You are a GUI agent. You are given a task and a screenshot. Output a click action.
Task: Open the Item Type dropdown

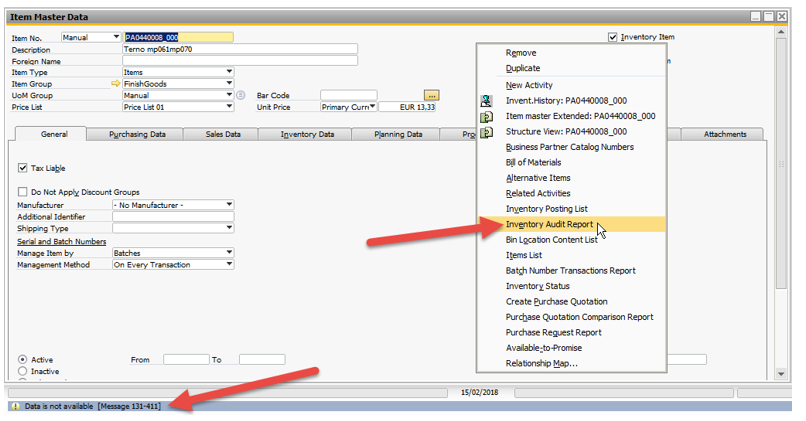229,72
